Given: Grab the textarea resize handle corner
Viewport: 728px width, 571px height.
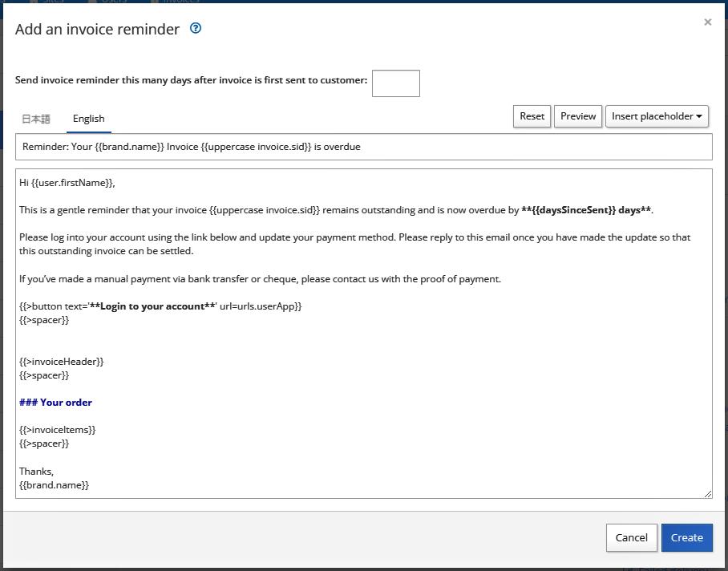Looking at the screenshot, I should click(708, 494).
